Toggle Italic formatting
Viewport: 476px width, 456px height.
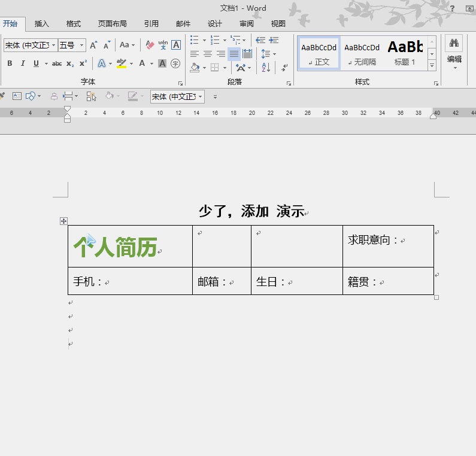[23, 63]
